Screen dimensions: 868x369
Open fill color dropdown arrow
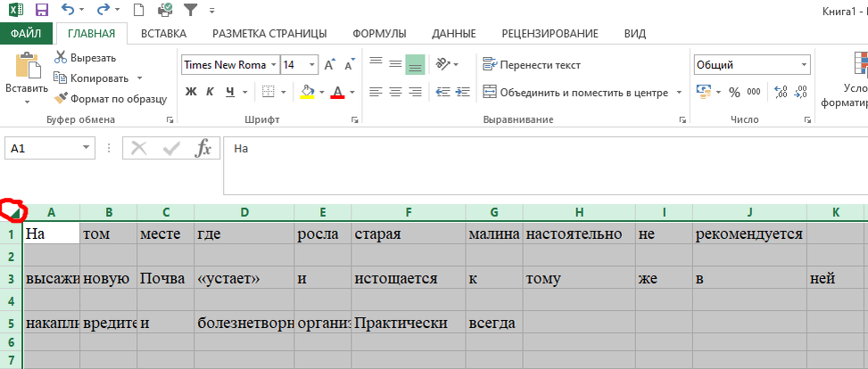coord(322,93)
